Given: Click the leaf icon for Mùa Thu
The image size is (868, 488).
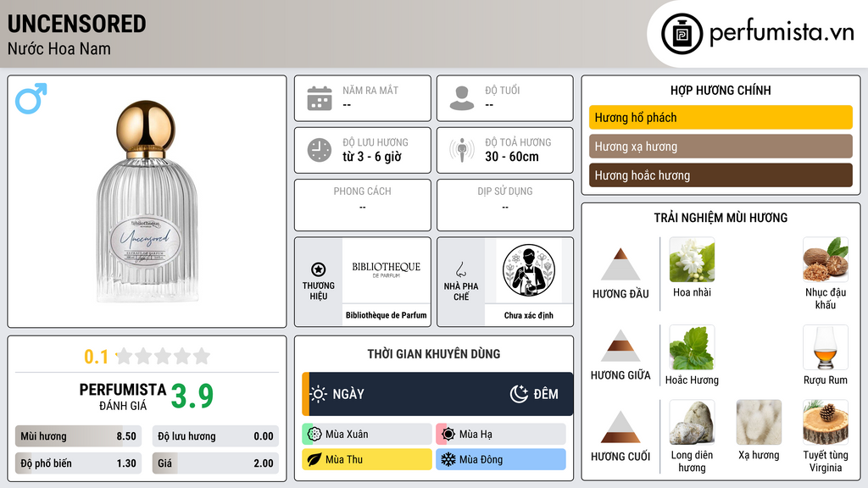Looking at the screenshot, I should coord(314,459).
